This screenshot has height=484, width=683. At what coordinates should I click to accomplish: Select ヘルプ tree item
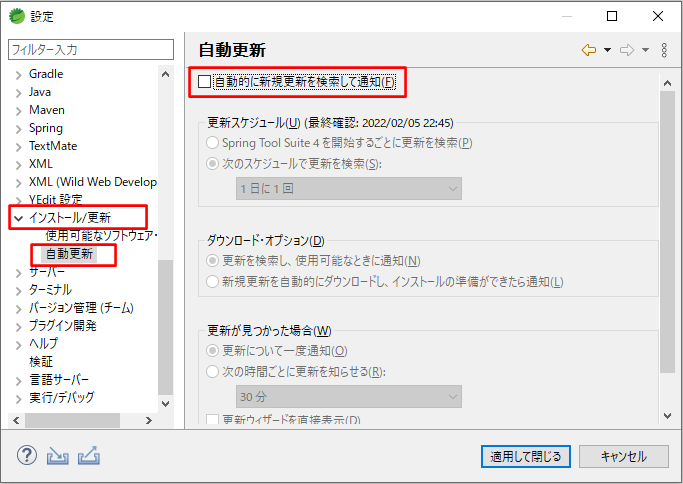[x=43, y=343]
